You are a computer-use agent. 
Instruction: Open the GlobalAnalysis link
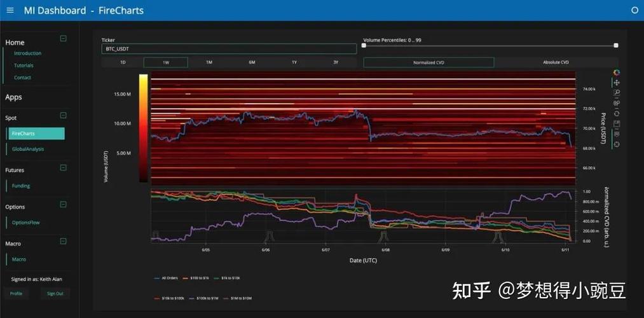point(28,149)
